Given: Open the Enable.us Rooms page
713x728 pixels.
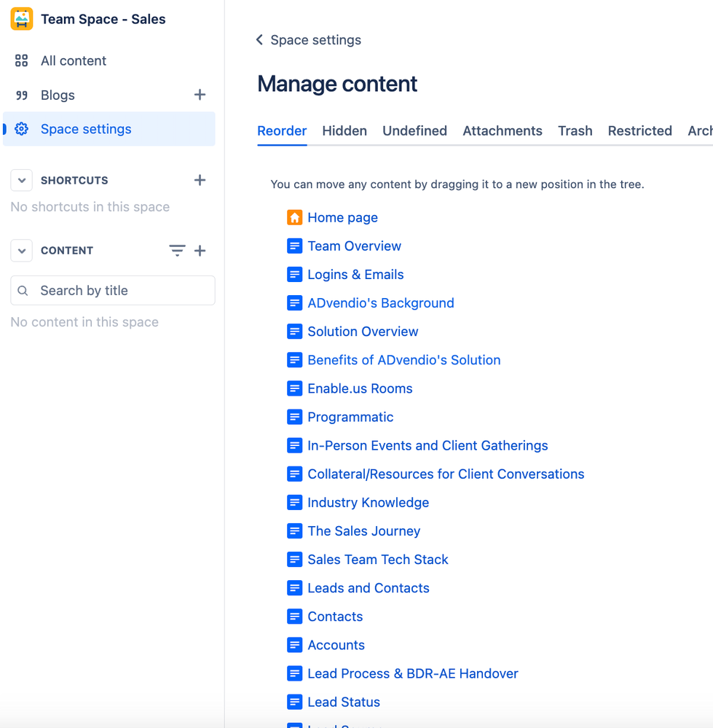Looking at the screenshot, I should click(360, 388).
